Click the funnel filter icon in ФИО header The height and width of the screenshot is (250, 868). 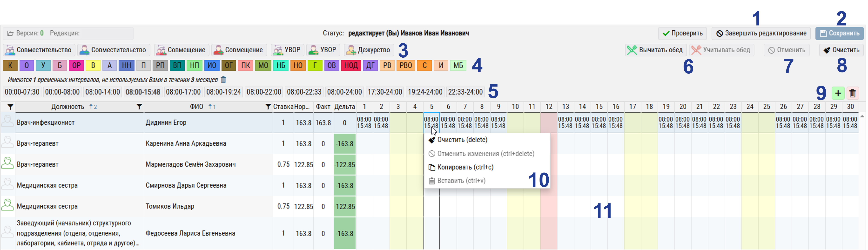pos(268,107)
